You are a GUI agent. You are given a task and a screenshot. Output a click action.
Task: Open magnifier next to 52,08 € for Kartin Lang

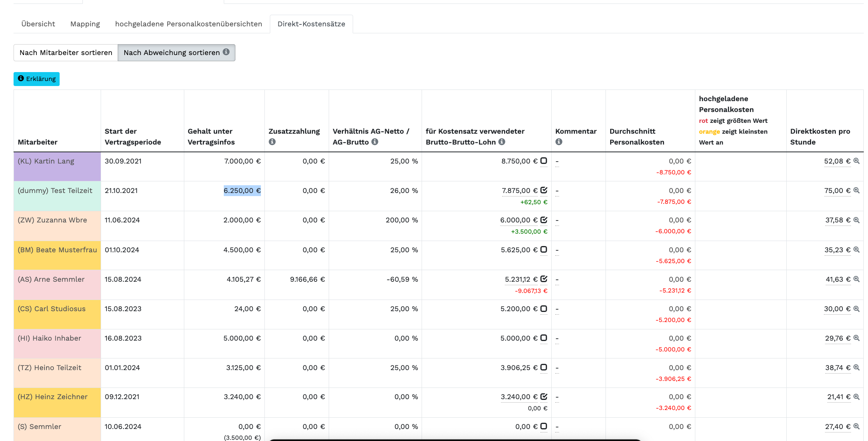coord(856,161)
